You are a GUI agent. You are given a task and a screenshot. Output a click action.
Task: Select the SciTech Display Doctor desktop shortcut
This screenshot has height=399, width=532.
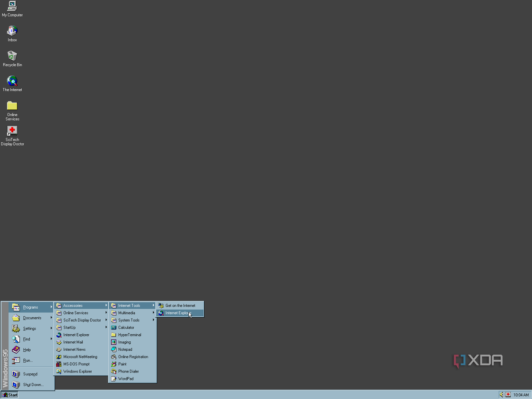[x=12, y=136]
